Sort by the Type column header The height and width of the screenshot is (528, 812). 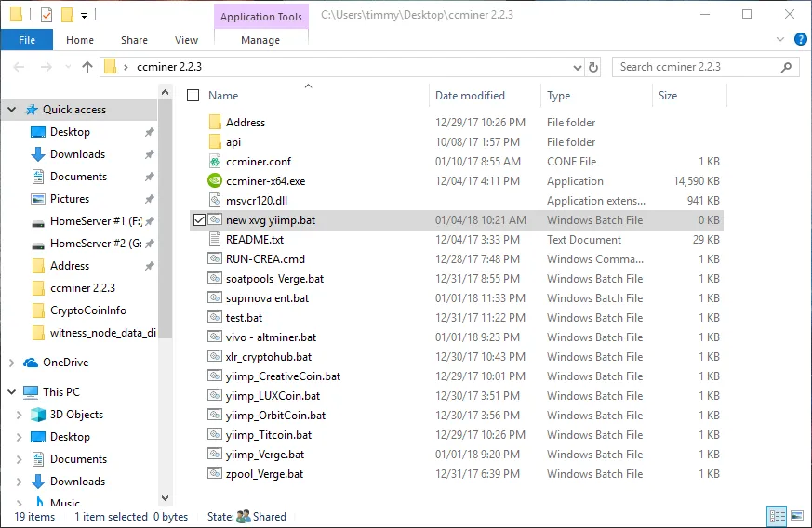click(x=558, y=95)
